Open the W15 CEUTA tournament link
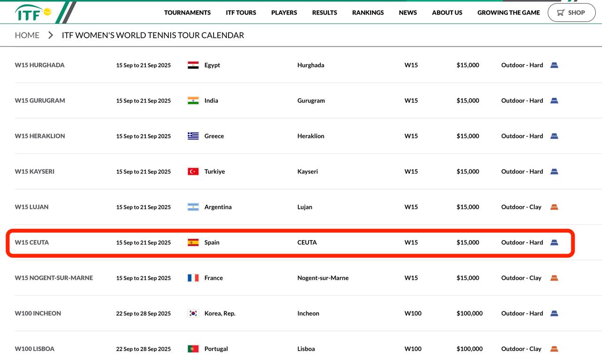The image size is (602, 364). point(32,243)
